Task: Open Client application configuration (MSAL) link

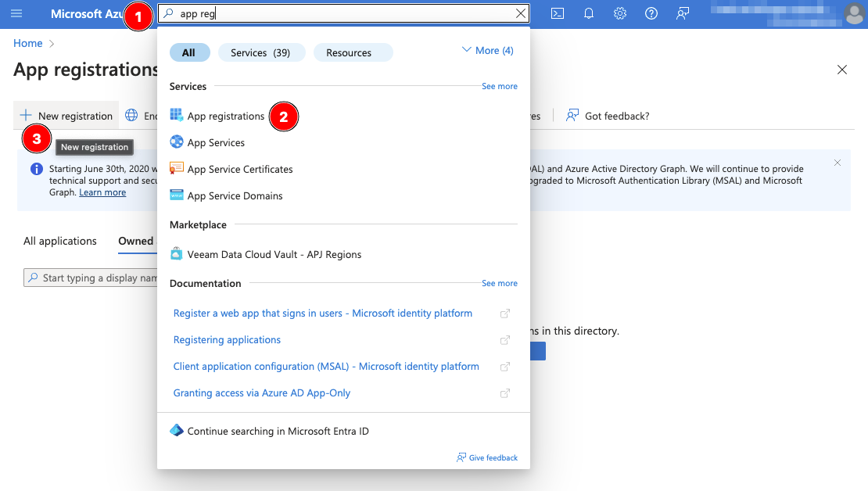Action: tap(326, 367)
